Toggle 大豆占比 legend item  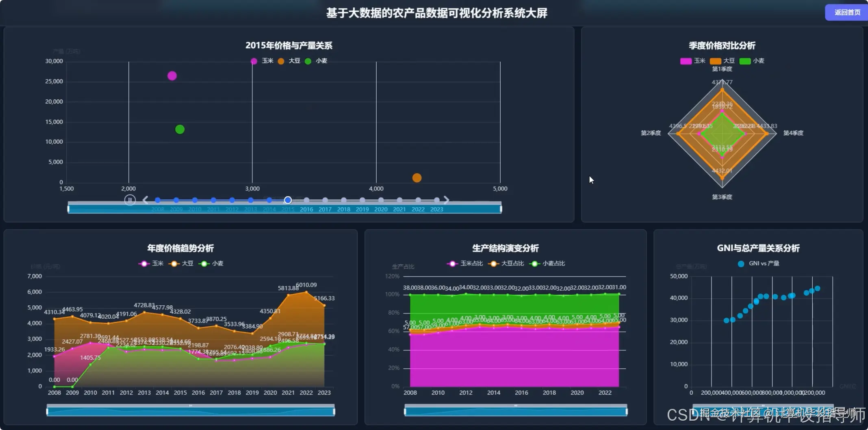[506, 264]
